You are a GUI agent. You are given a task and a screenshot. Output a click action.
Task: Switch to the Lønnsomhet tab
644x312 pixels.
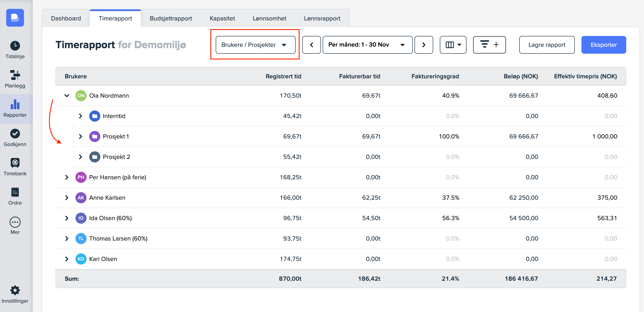click(269, 18)
